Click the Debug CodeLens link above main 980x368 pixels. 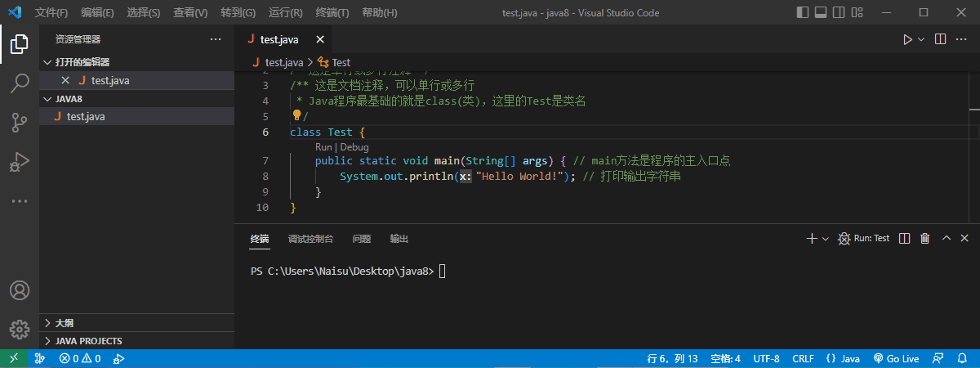pos(354,147)
